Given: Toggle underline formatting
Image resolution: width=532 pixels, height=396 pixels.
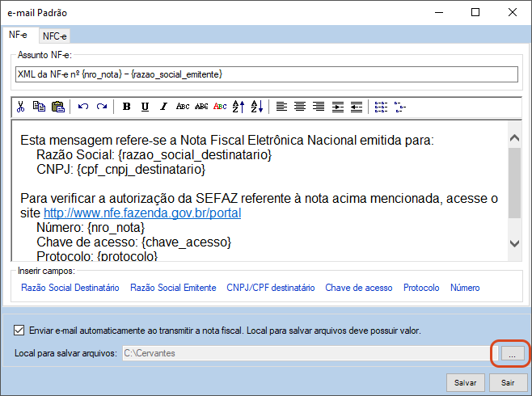Looking at the screenshot, I should click(145, 107).
